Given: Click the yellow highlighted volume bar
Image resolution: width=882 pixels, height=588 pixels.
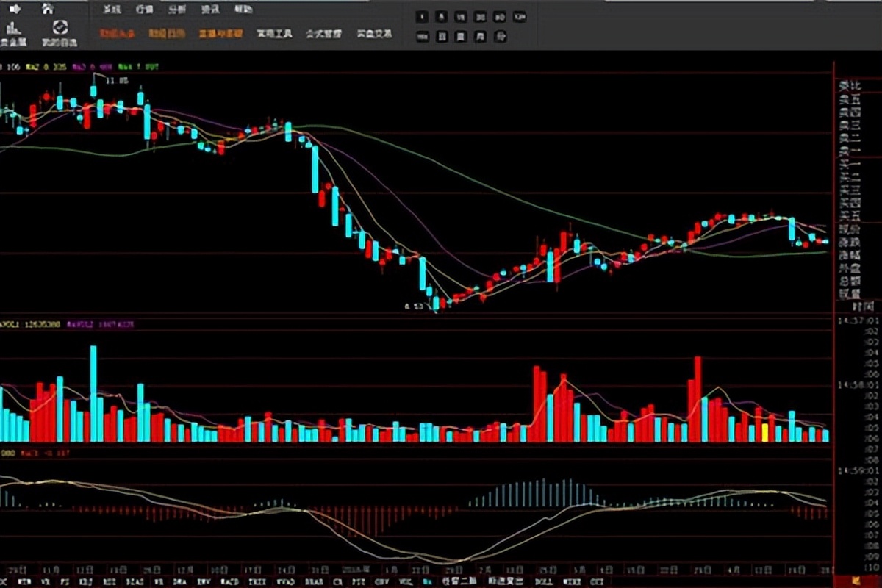Looking at the screenshot, I should (x=764, y=431).
